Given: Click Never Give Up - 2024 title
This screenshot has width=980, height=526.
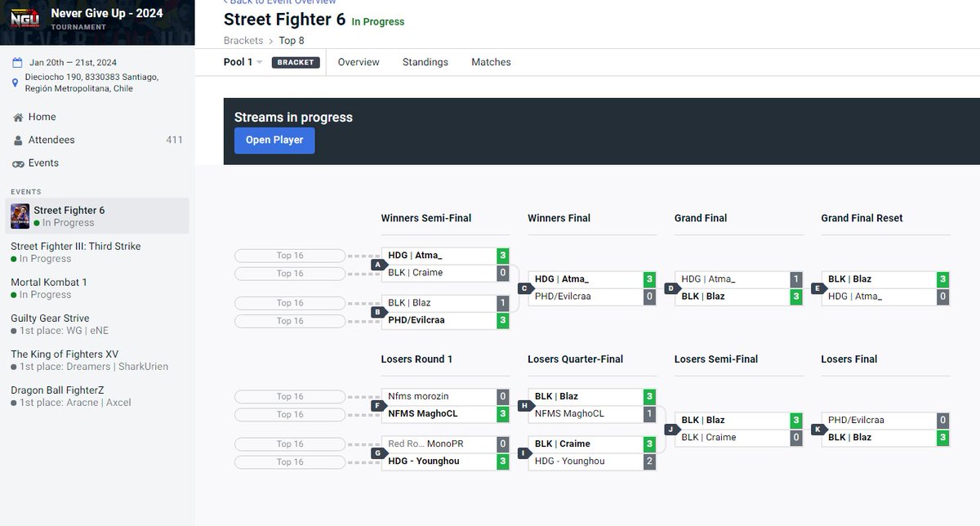Looking at the screenshot, I should pyautogui.click(x=107, y=13).
